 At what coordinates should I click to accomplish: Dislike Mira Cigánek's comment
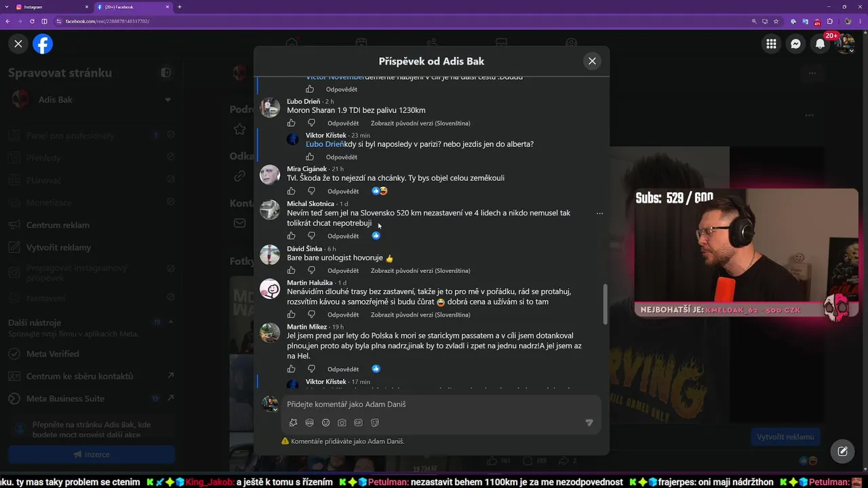[312, 191]
